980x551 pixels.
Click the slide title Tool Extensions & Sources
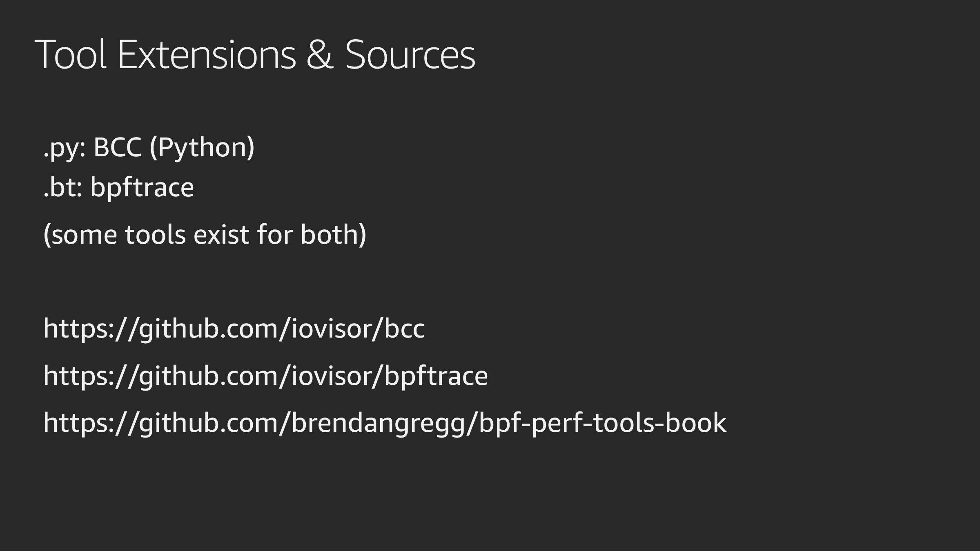255,54
